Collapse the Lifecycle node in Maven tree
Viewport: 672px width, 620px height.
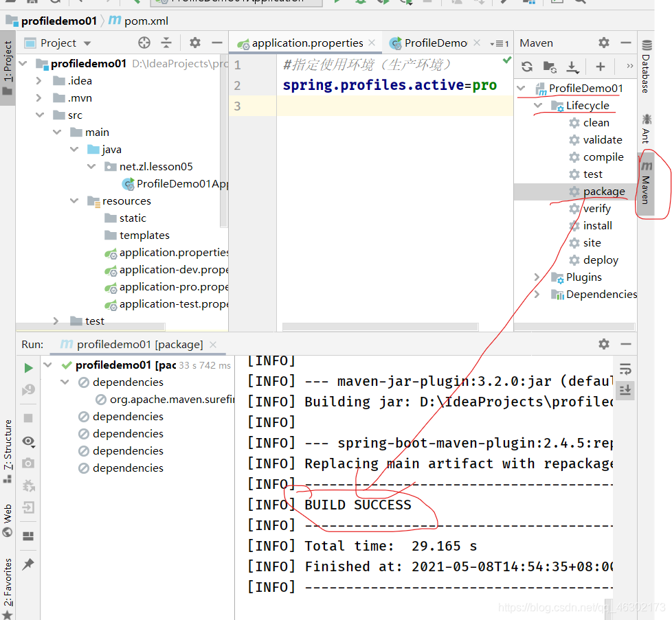coord(538,105)
